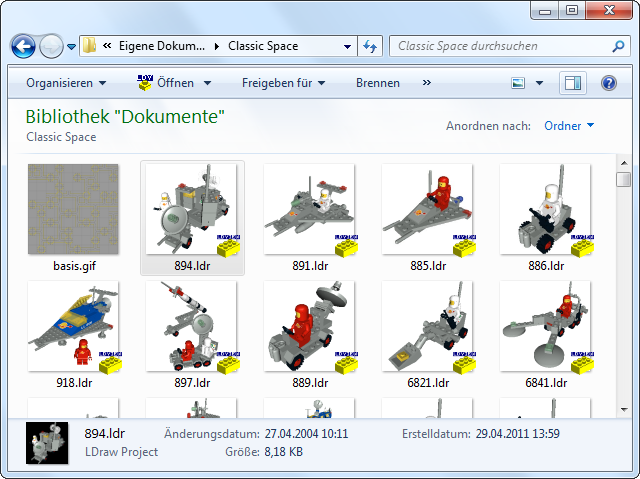Click the scrollbar down arrow
The width and height of the screenshot is (640, 479).
[624, 409]
